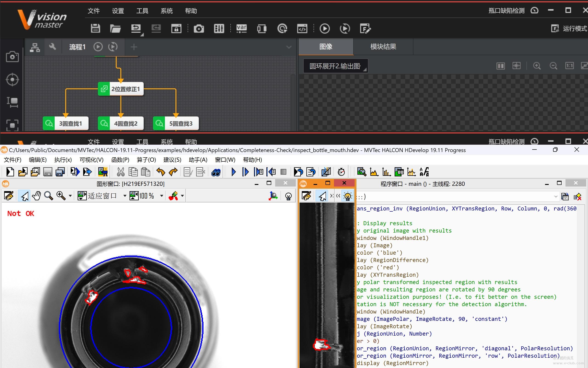The height and width of the screenshot is (368, 588).
Task: Create new program in HDevelop toolbar
Action: point(10,172)
